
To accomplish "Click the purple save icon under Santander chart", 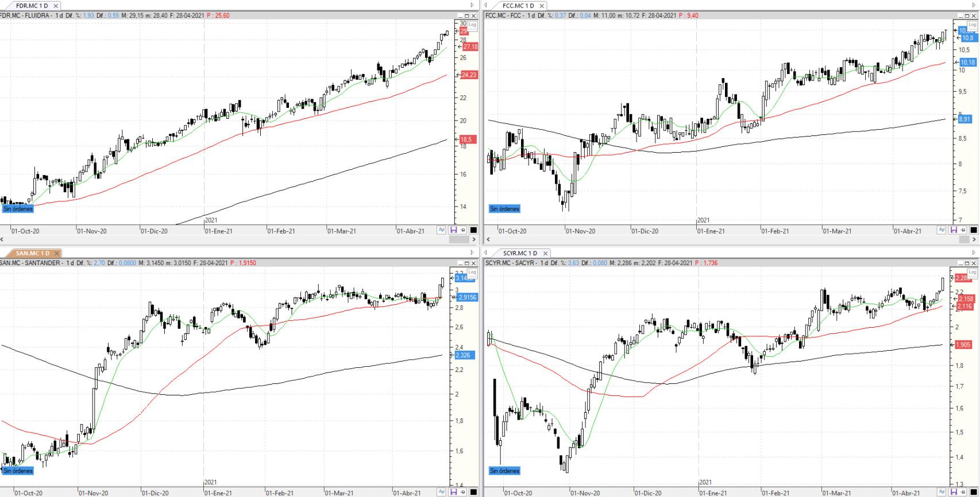I will click(453, 492).
